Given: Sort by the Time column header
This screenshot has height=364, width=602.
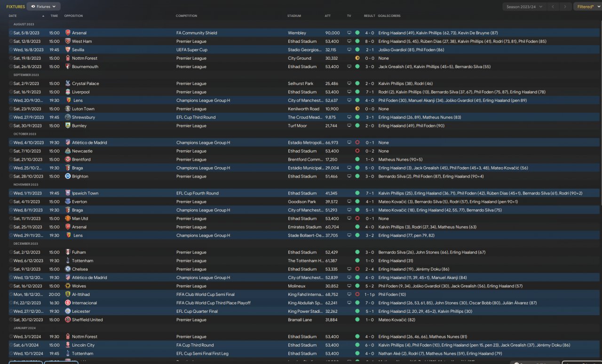Looking at the screenshot, I should tap(54, 16).
